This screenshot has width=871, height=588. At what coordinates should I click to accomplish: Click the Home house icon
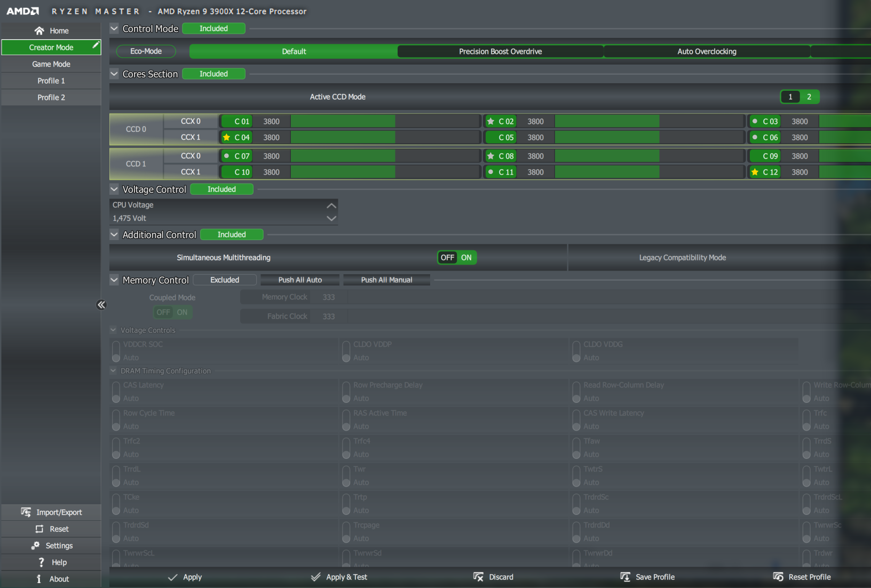[x=39, y=30]
